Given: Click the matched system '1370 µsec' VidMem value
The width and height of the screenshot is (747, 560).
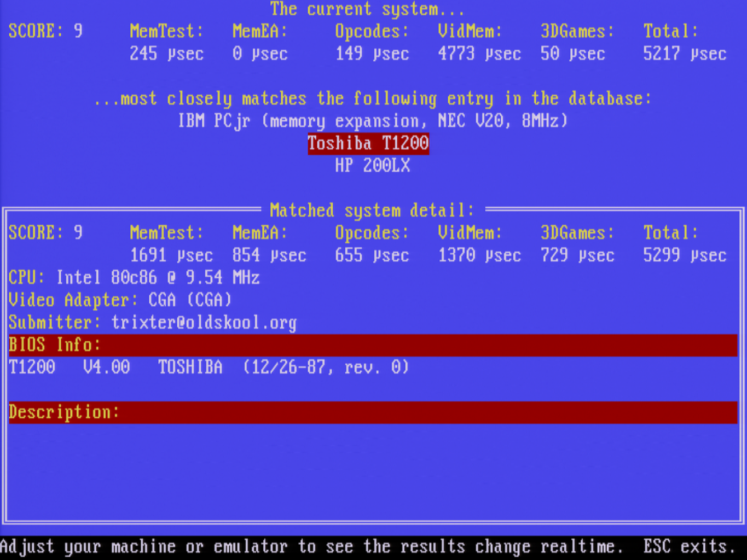Looking at the screenshot, I should tap(479, 255).
